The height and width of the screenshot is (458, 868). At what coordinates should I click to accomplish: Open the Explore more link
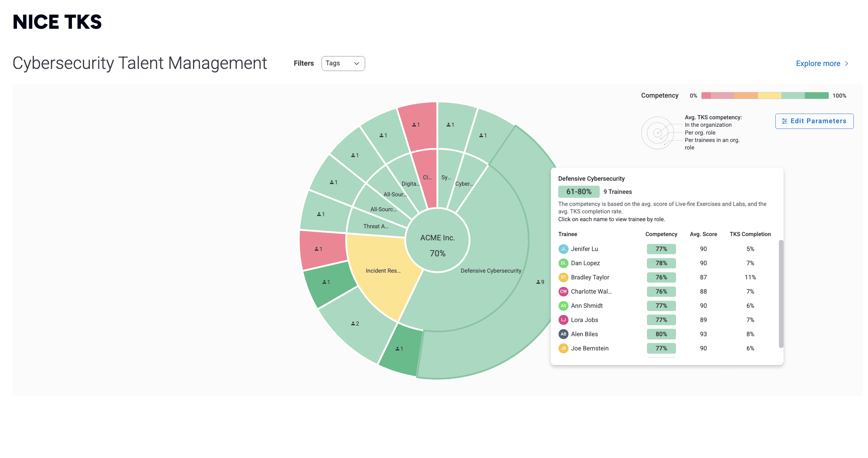click(x=818, y=64)
